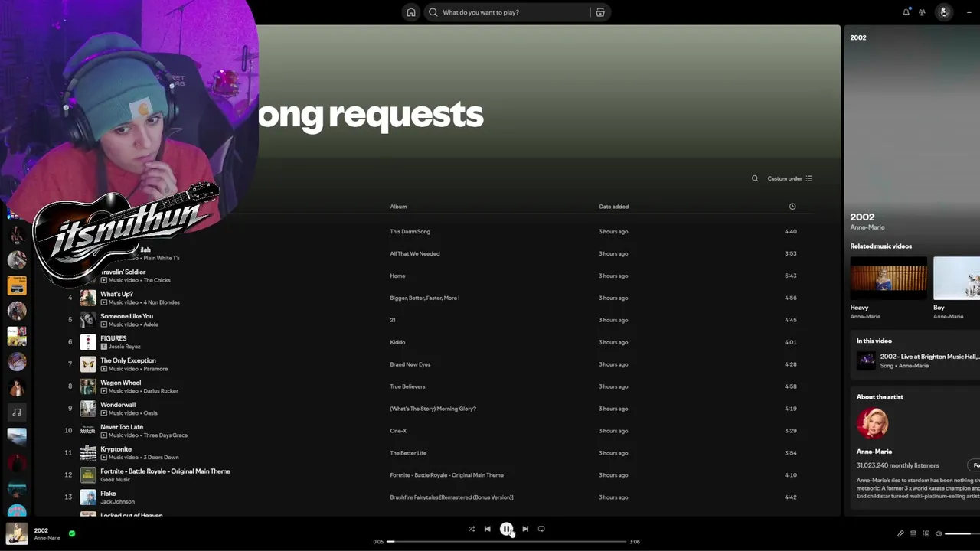The height and width of the screenshot is (551, 980).
Task: Open the user profile avatar menu
Action: (x=944, y=12)
